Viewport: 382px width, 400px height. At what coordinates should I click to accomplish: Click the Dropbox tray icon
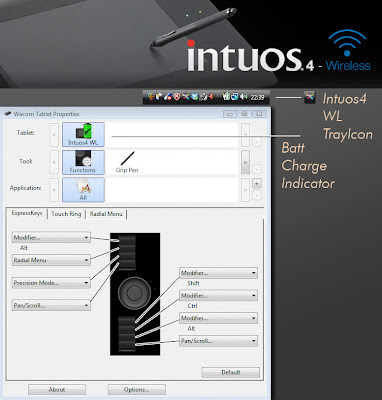click(x=194, y=97)
